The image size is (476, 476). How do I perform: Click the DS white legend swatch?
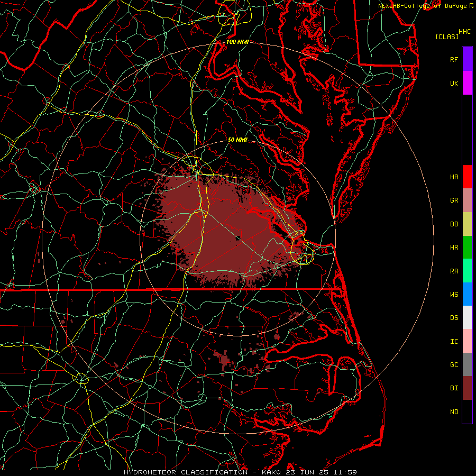pos(467,317)
